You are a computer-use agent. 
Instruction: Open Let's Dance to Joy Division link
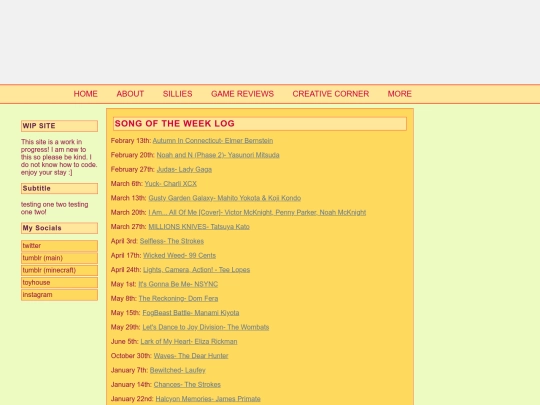coord(206,328)
